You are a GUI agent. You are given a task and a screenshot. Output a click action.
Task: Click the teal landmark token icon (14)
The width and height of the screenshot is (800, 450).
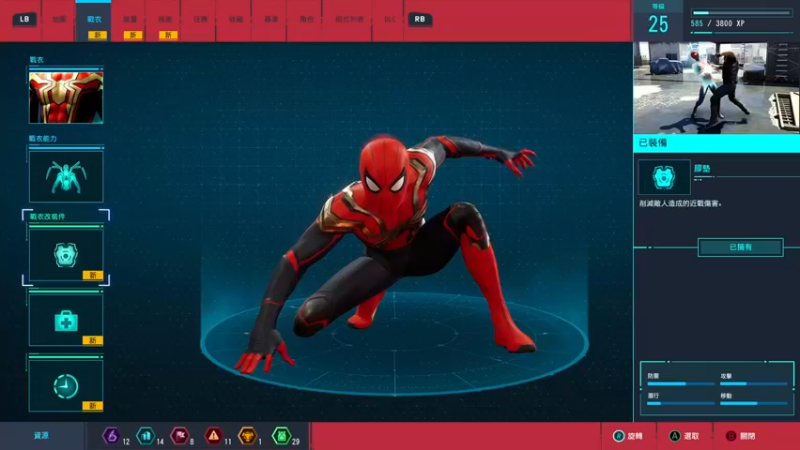point(146,436)
